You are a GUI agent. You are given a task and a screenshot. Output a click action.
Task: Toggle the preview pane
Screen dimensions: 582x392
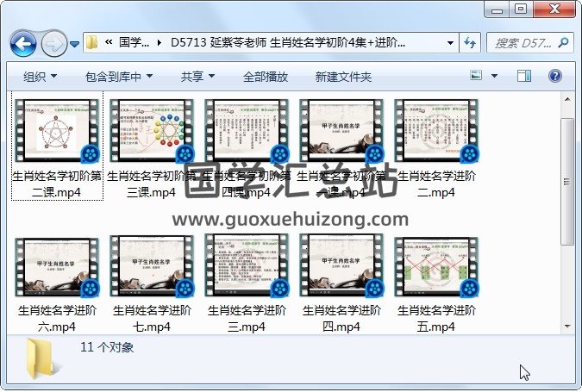click(524, 76)
